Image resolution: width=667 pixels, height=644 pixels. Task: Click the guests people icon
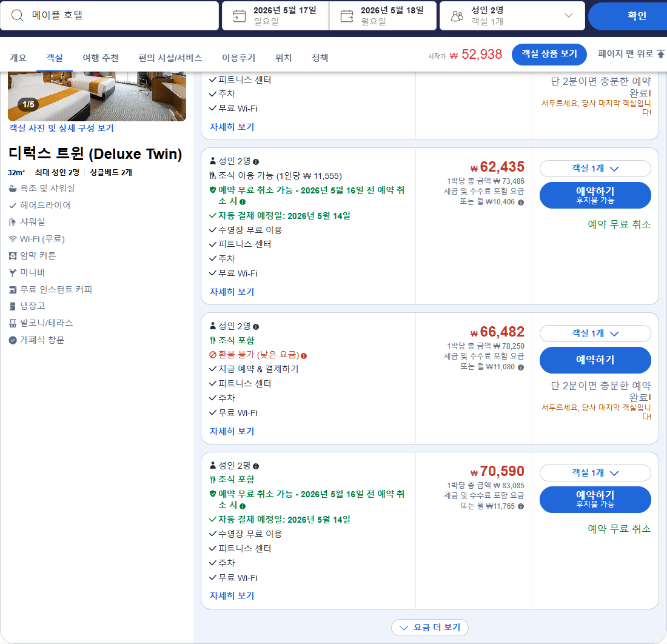point(457,16)
